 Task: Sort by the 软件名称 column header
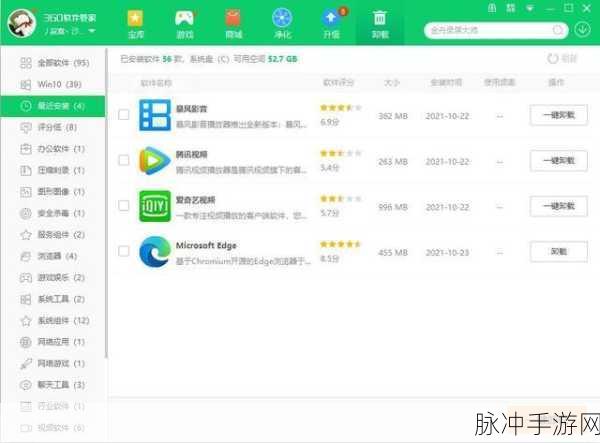[156, 83]
